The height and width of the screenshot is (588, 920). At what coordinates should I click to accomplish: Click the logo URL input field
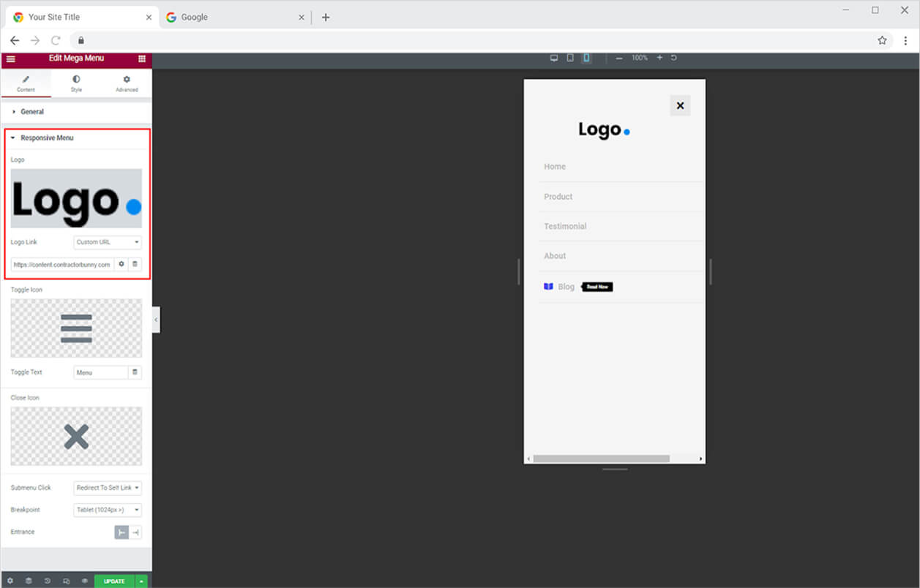pyautogui.click(x=62, y=264)
